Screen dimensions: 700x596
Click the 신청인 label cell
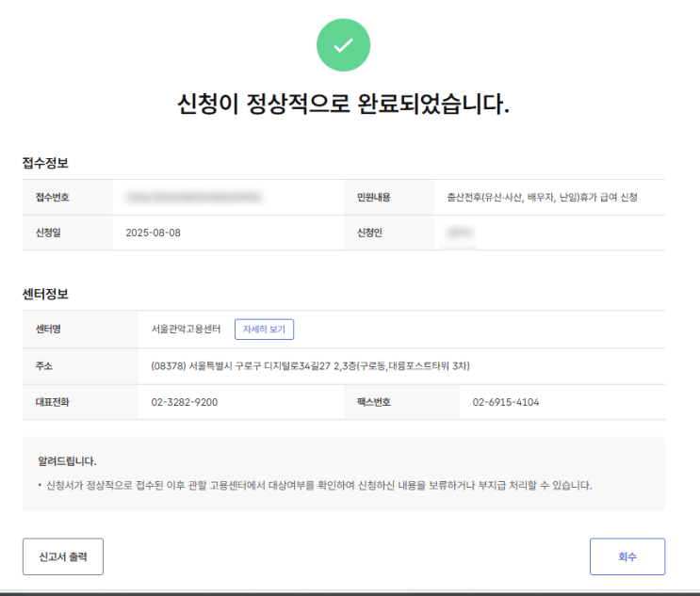coord(389,233)
